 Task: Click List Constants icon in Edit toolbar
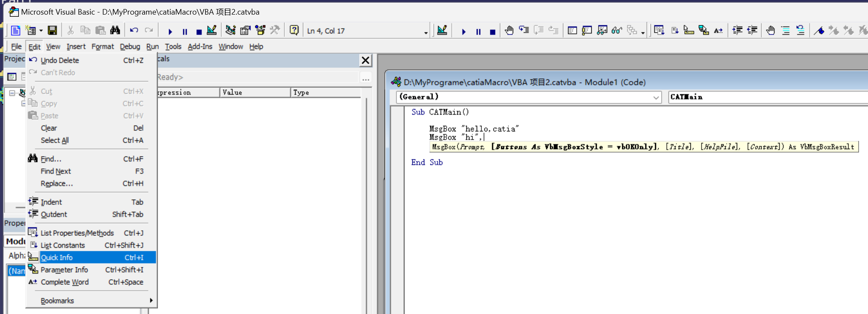click(x=674, y=30)
